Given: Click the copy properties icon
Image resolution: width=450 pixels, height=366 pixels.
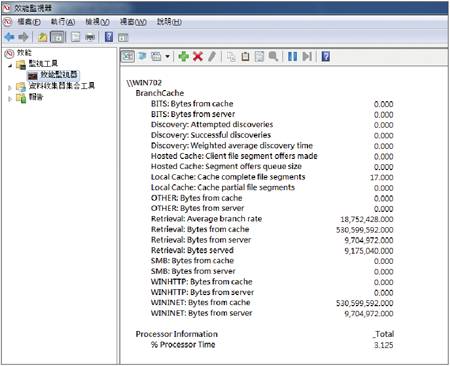Looking at the screenshot, I should (x=231, y=57).
